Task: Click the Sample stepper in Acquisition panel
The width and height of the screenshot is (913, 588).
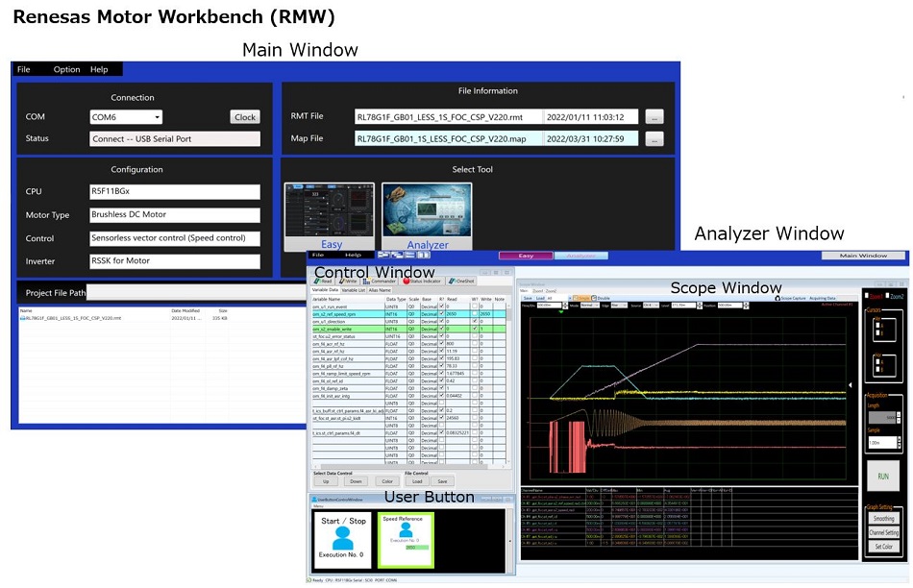Action: click(899, 443)
